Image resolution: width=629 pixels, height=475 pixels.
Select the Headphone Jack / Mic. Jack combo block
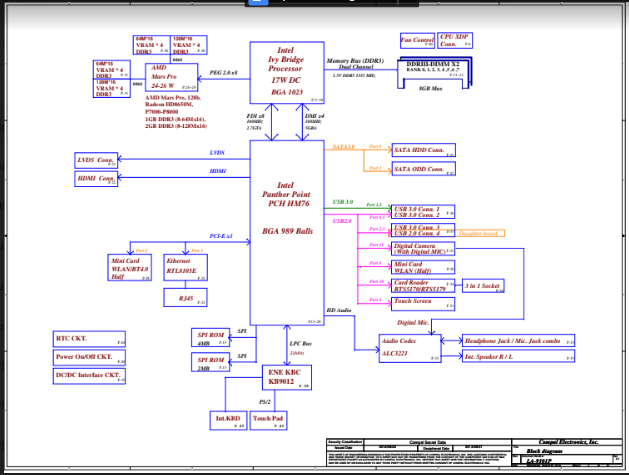pos(518,341)
